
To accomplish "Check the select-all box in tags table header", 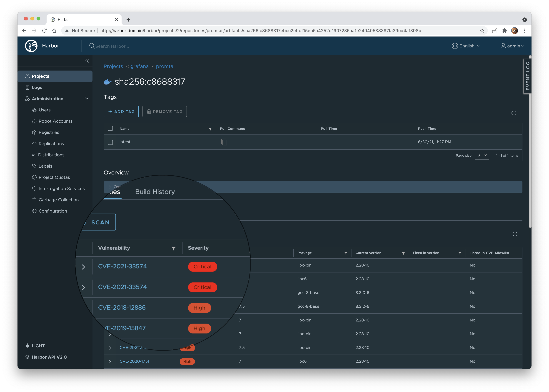I will pos(110,128).
